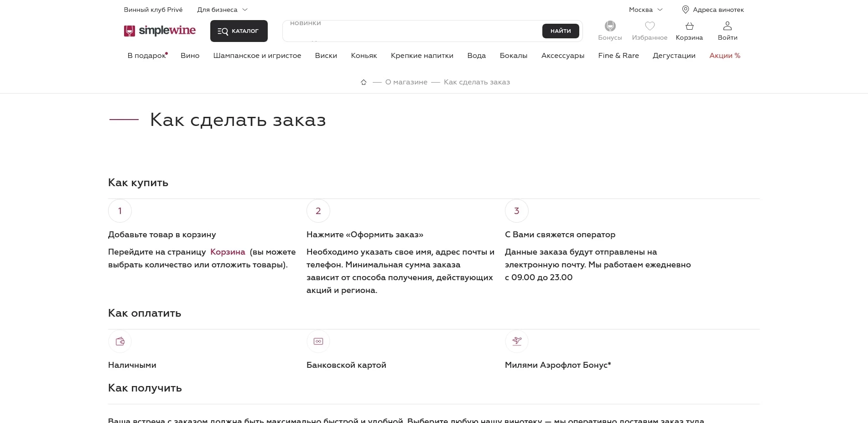This screenshot has height=423, width=868.
Task: Follow the Корзина link in step one
Action: (228, 252)
